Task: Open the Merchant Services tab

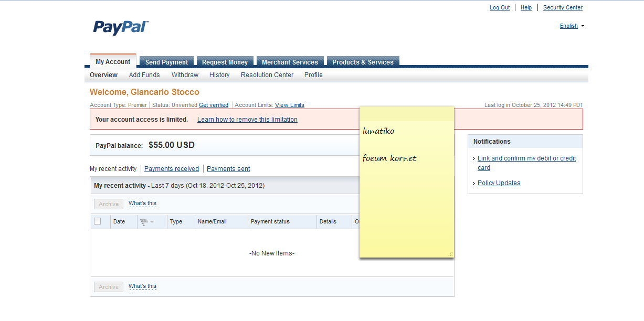Action: click(290, 62)
